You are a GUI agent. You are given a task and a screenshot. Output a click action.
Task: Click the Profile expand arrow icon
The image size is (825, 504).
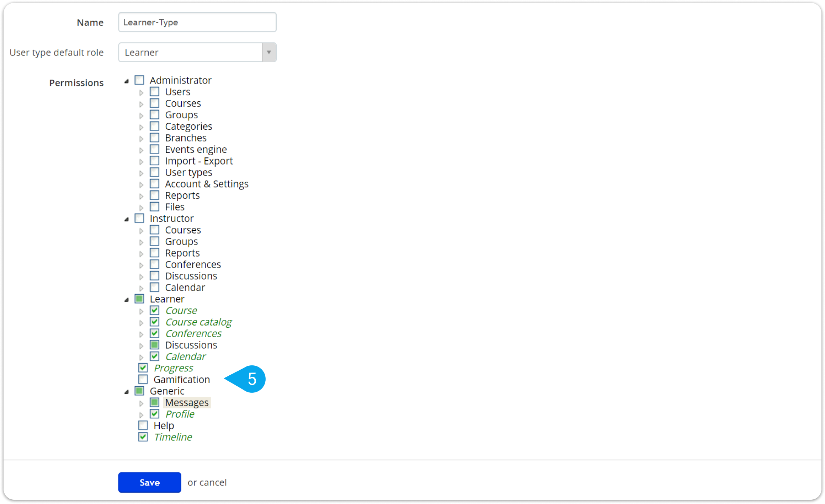(142, 414)
